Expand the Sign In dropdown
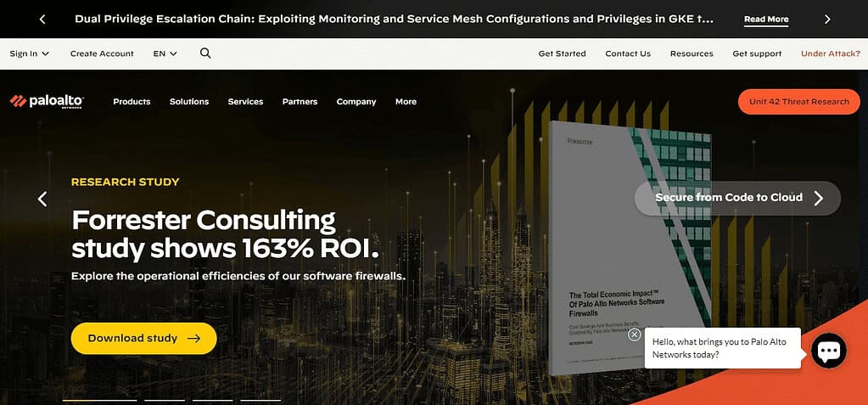868x405 pixels. [x=30, y=53]
